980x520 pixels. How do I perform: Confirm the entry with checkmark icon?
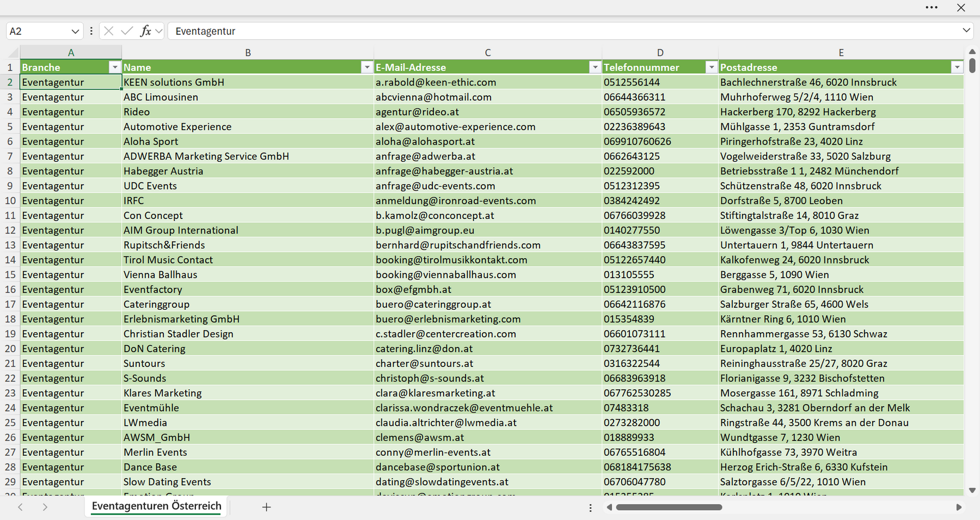(x=127, y=31)
